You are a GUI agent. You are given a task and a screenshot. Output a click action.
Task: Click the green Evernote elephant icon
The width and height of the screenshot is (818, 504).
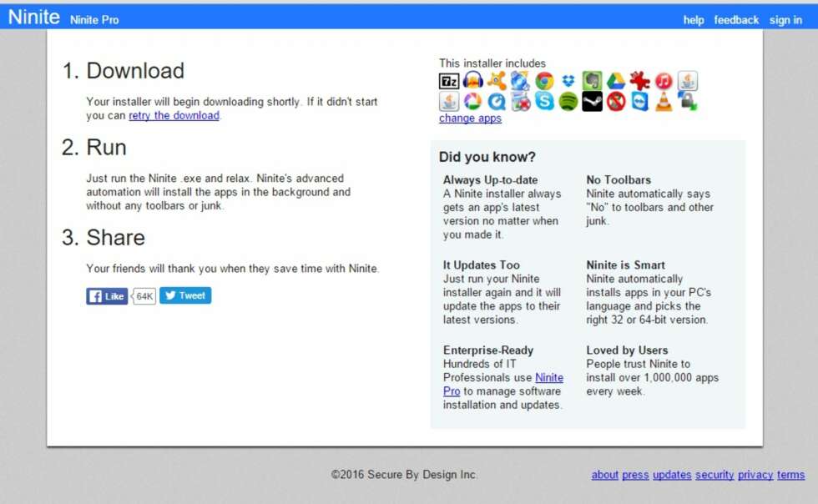[x=592, y=81]
